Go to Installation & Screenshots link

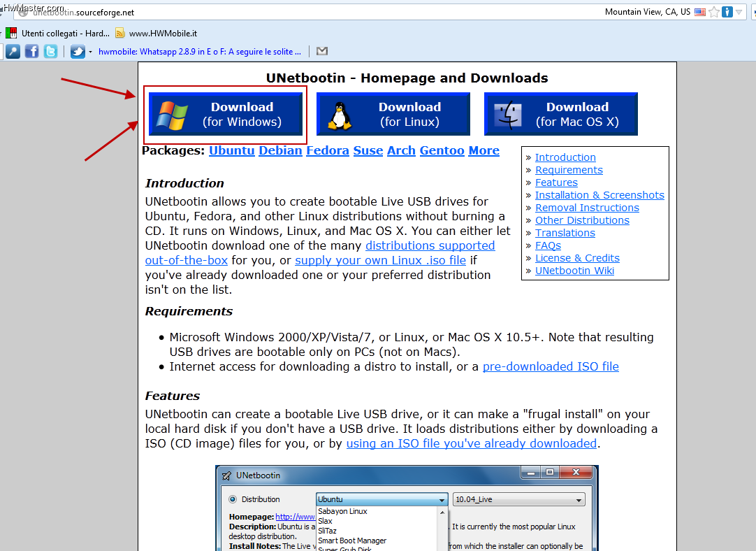click(599, 195)
